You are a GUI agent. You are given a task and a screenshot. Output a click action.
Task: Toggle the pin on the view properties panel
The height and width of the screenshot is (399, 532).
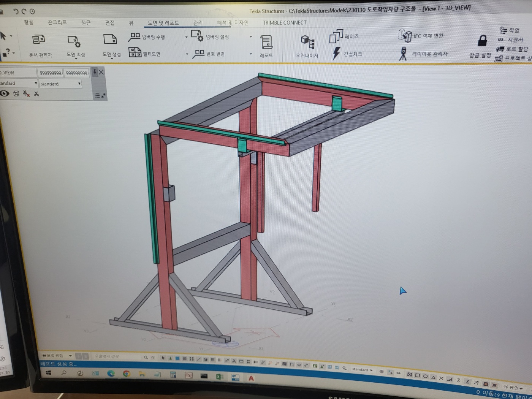pos(95,71)
